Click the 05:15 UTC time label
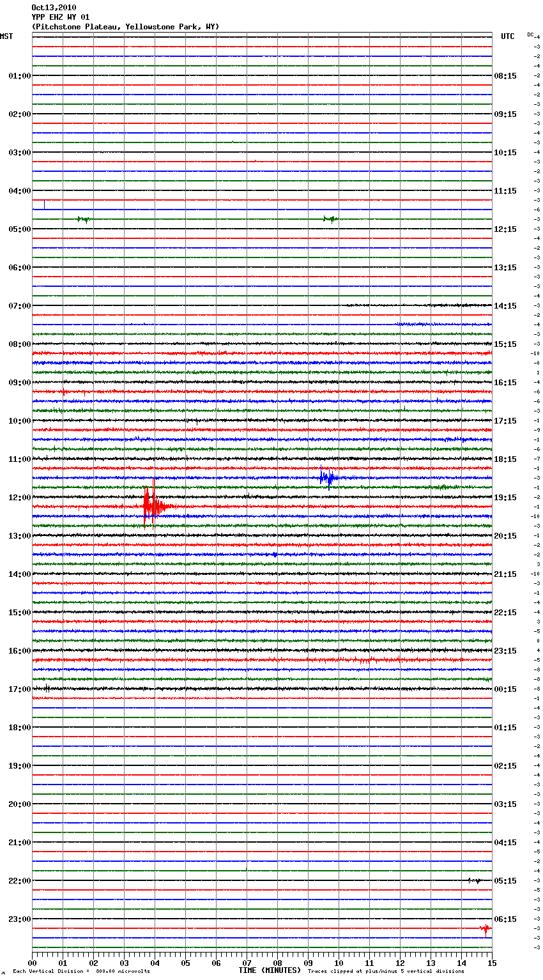543x980 pixels. [505, 881]
